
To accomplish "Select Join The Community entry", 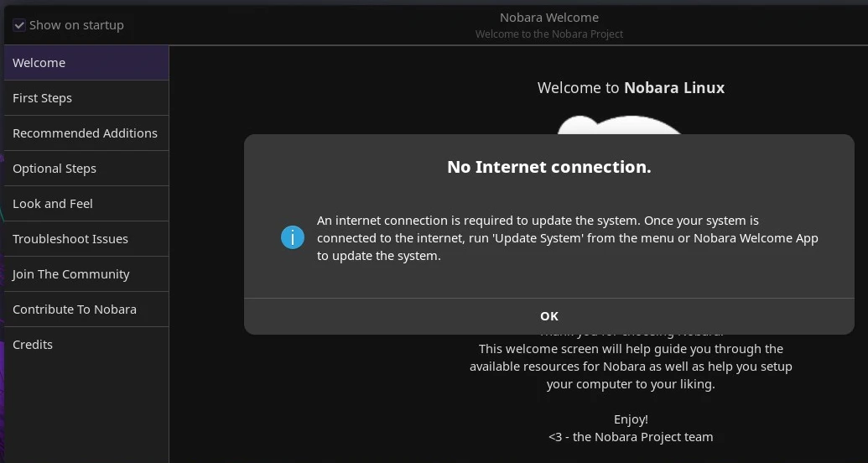I will pyautogui.click(x=86, y=274).
